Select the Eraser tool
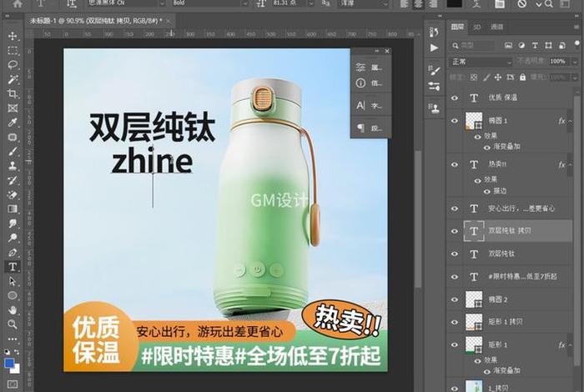This screenshot has width=584, height=392. (x=13, y=194)
